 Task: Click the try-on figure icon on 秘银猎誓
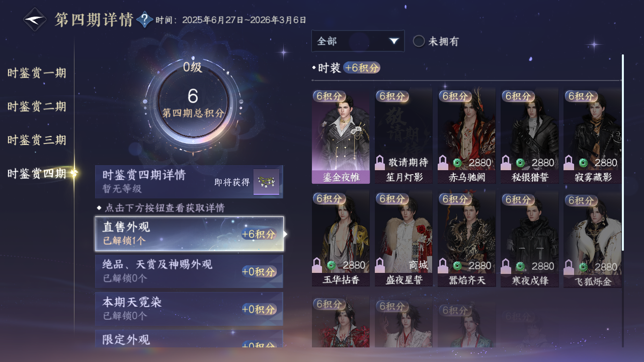click(x=506, y=163)
